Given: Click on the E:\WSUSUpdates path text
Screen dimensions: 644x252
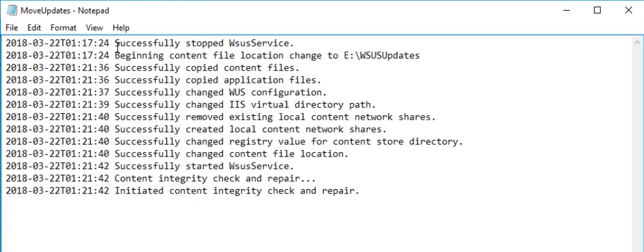Looking at the screenshot, I should [x=382, y=55].
